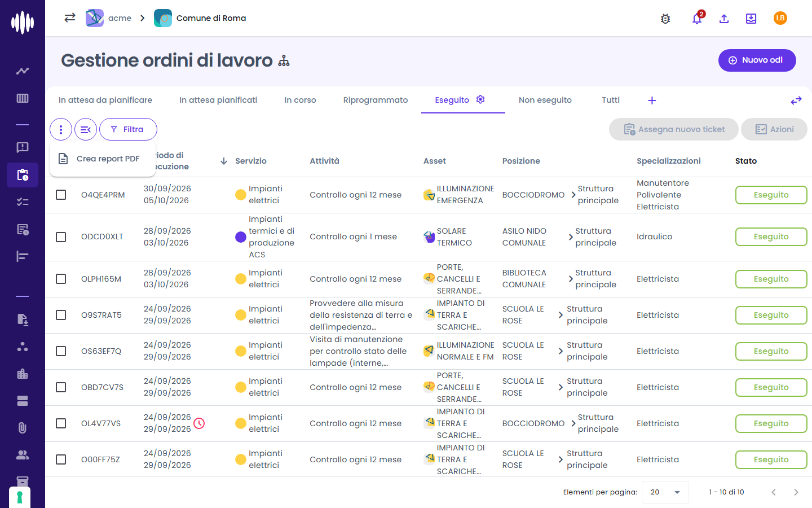812x508 pixels.
Task: Select checkbox for order O9S7RAT5
Action: click(61, 315)
